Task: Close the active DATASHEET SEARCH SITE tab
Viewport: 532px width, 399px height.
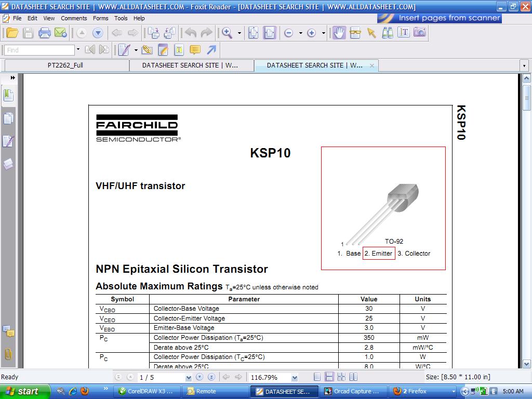Action: point(372,66)
